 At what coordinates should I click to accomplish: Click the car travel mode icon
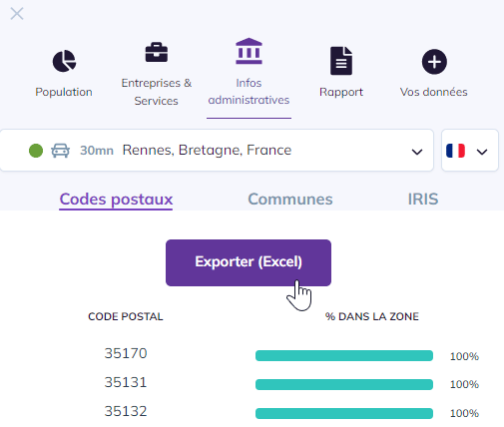coord(60,151)
